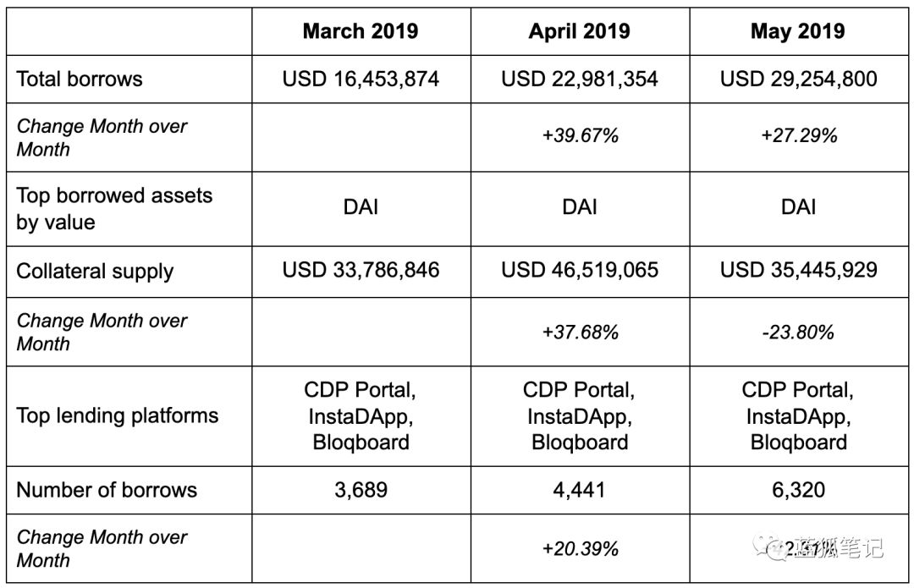
Task: Click the Total borrows row label
Action: point(80,79)
